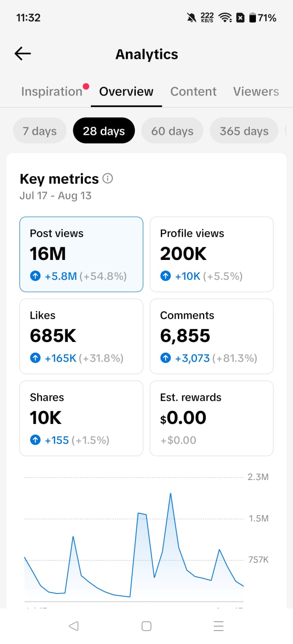The image size is (293, 644).
Task: Select the Shares metric card
Action: [x=81, y=418]
